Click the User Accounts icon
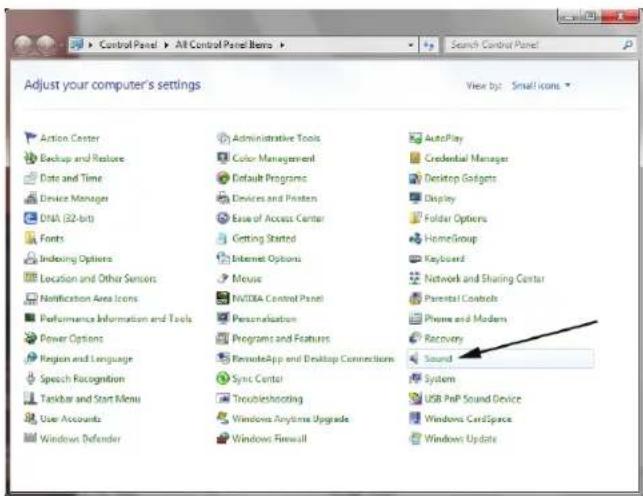The width and height of the screenshot is (643, 496). click(x=30, y=419)
